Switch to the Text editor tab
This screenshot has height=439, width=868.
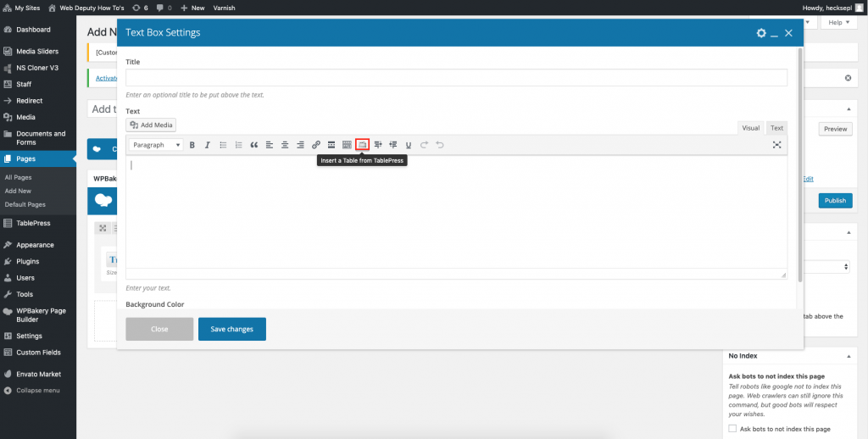coord(776,128)
